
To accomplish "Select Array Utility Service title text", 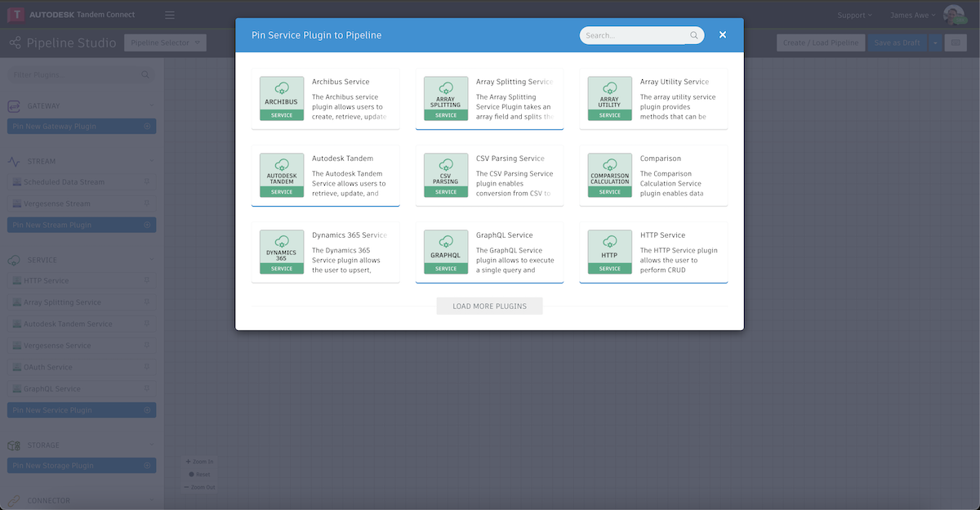I will pos(675,82).
